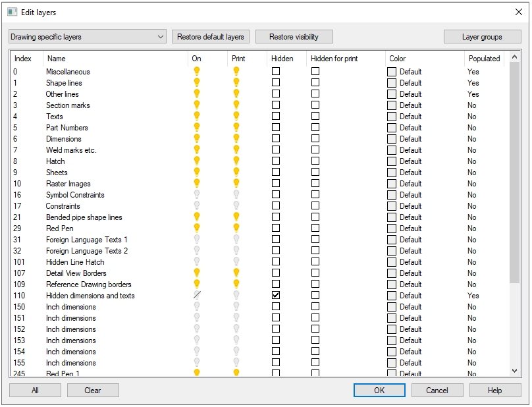The width and height of the screenshot is (532, 407).
Task: Toggle the On bulb for Reference Drawing borders
Action: tap(197, 284)
